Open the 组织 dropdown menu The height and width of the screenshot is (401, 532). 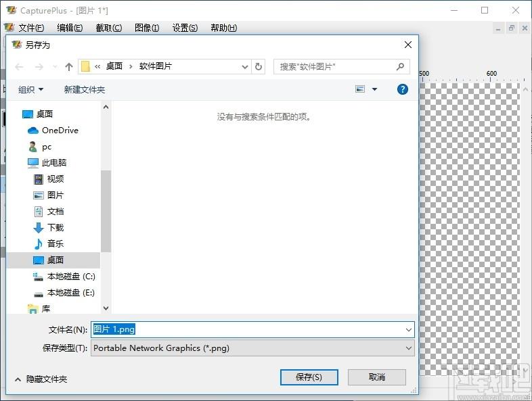[31, 89]
